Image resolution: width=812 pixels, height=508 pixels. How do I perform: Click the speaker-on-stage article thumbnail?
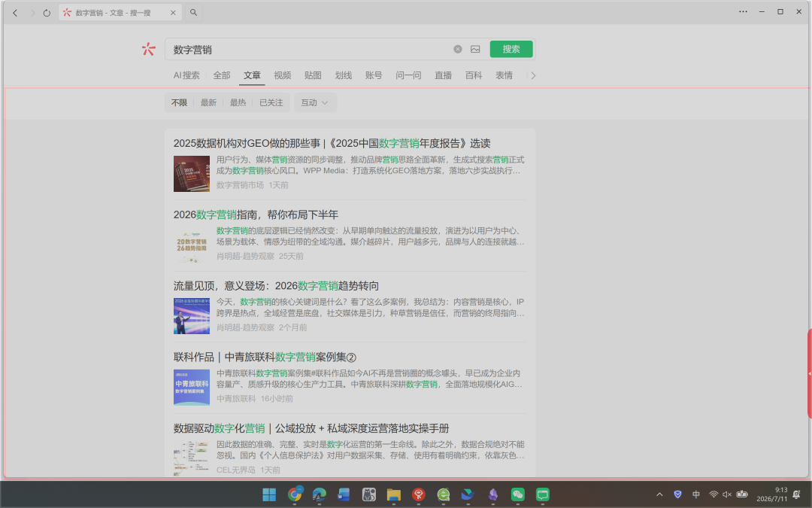pyautogui.click(x=192, y=316)
